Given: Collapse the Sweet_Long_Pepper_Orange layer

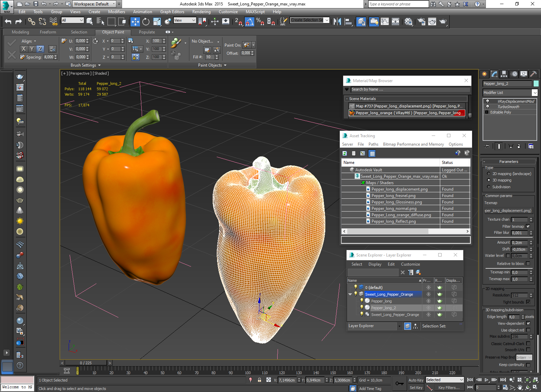Looking at the screenshot, I should coord(350,294).
